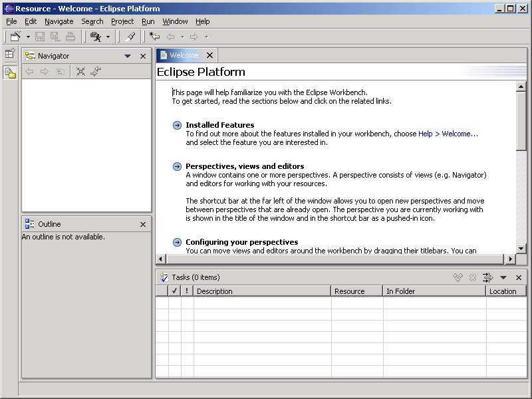The width and height of the screenshot is (532, 399).
Task: Click the New wizard toolbar icon
Action: (x=15, y=37)
